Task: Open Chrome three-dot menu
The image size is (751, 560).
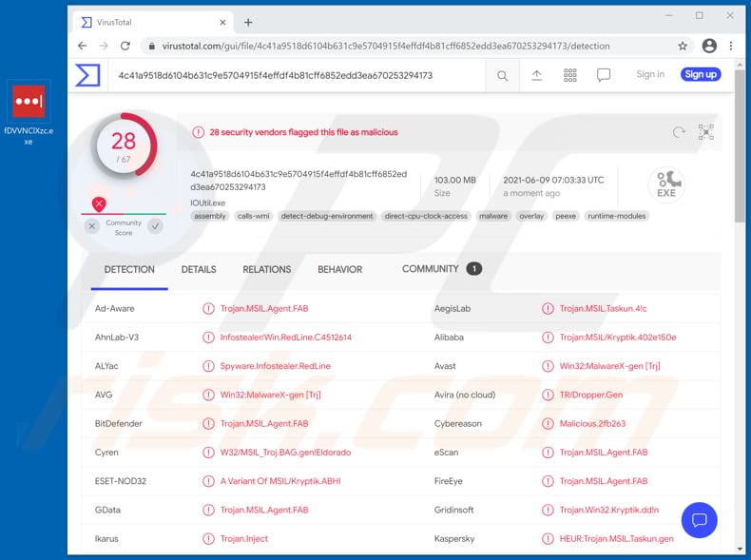Action: point(731,46)
